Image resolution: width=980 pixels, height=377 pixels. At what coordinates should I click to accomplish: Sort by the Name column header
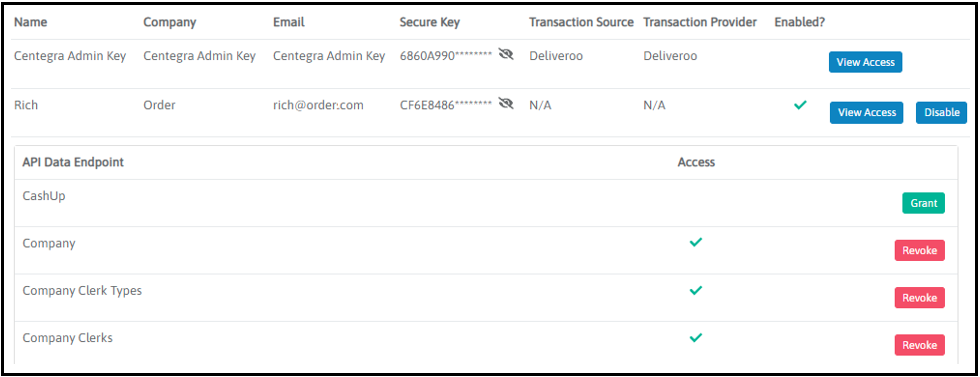[x=31, y=23]
